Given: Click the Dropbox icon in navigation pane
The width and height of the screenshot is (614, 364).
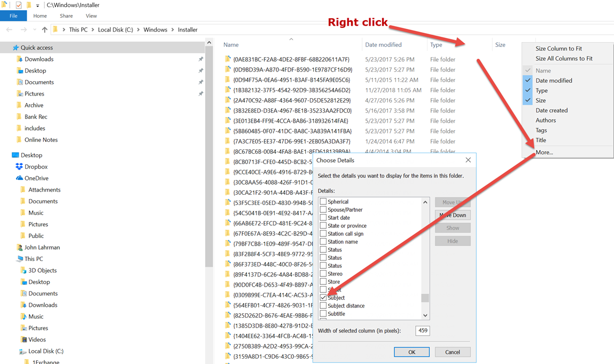Looking at the screenshot, I should (x=19, y=167).
